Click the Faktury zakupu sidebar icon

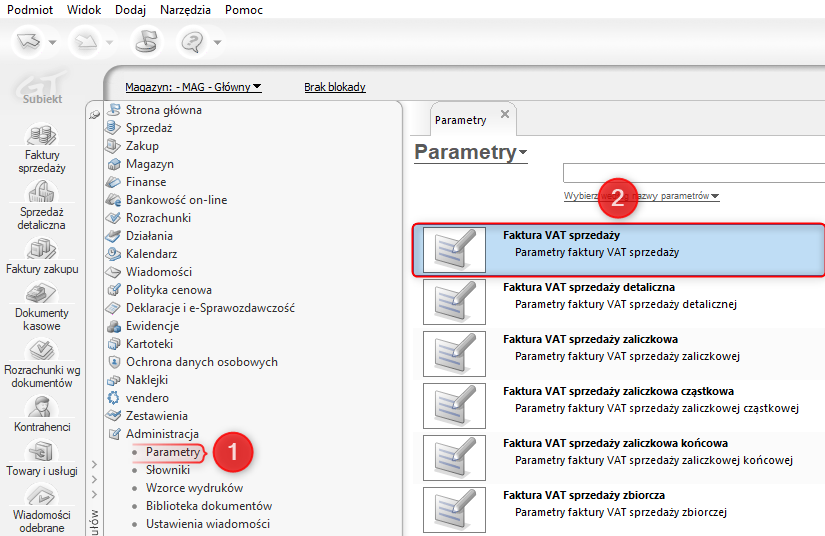point(41,249)
